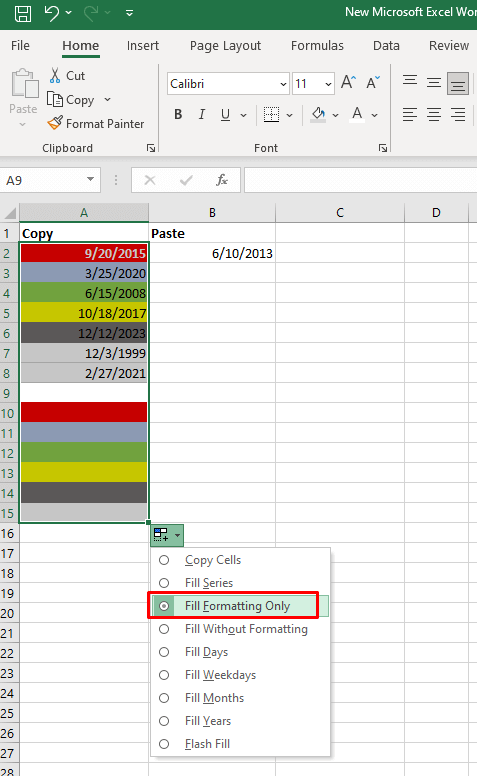
Task: Switch to the Review tab
Action: click(x=449, y=46)
